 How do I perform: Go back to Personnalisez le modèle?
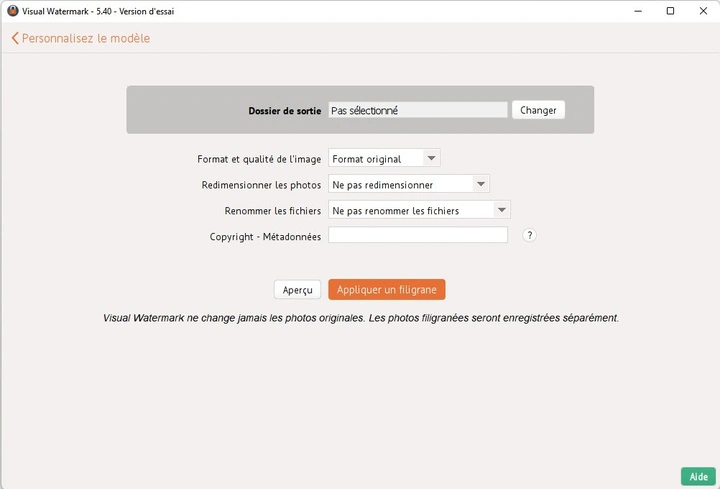pyautogui.click(x=81, y=38)
